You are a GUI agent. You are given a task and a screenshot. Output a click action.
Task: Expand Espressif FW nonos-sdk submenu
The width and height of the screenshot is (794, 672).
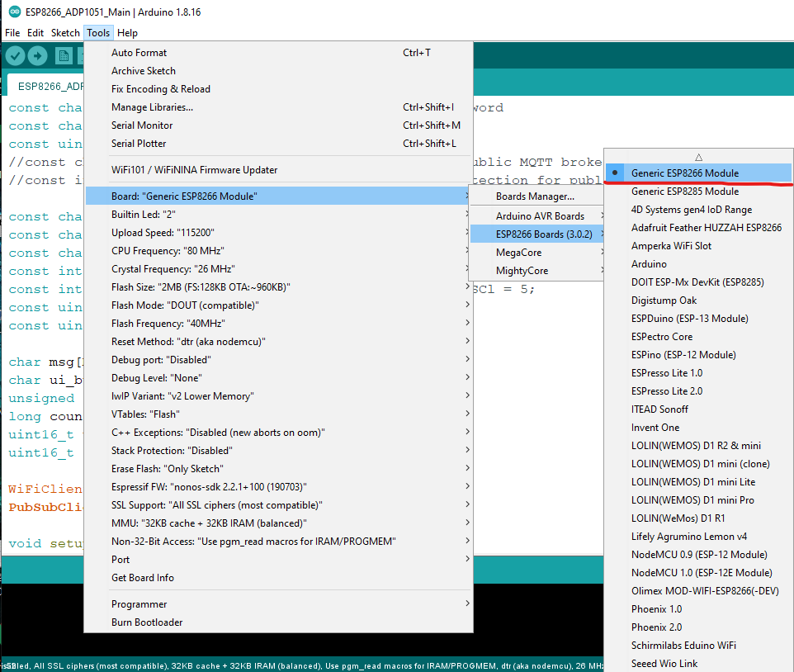click(x=280, y=487)
